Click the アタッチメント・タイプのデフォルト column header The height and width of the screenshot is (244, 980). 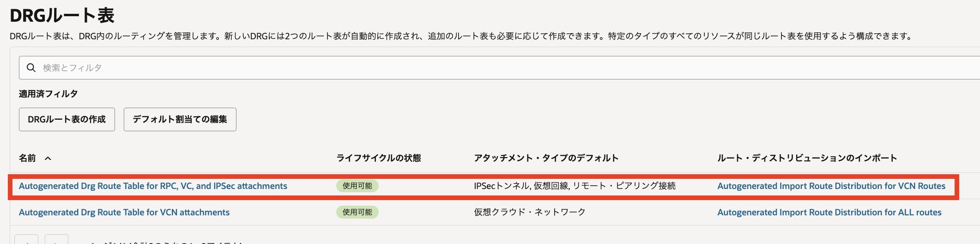click(x=546, y=159)
